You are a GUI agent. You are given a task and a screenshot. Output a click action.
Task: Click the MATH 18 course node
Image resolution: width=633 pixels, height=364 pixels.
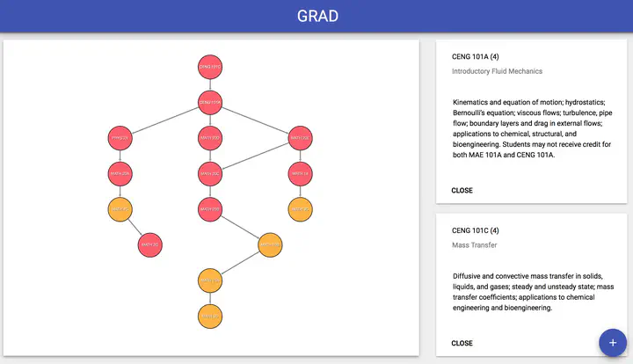(300, 173)
